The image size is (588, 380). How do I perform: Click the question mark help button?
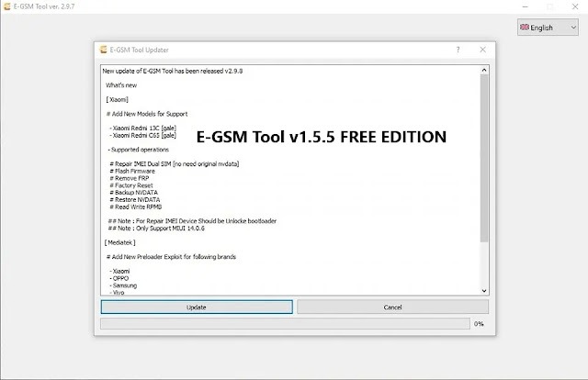(458, 50)
